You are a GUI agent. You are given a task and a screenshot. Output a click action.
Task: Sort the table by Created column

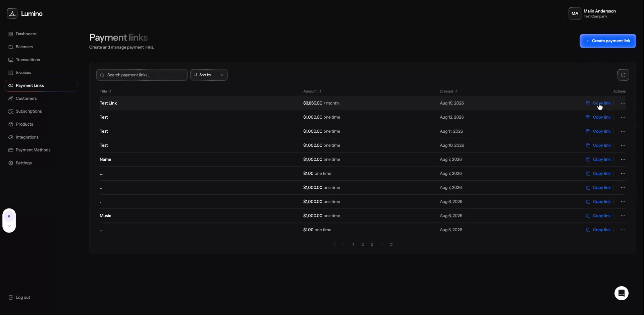(x=448, y=91)
